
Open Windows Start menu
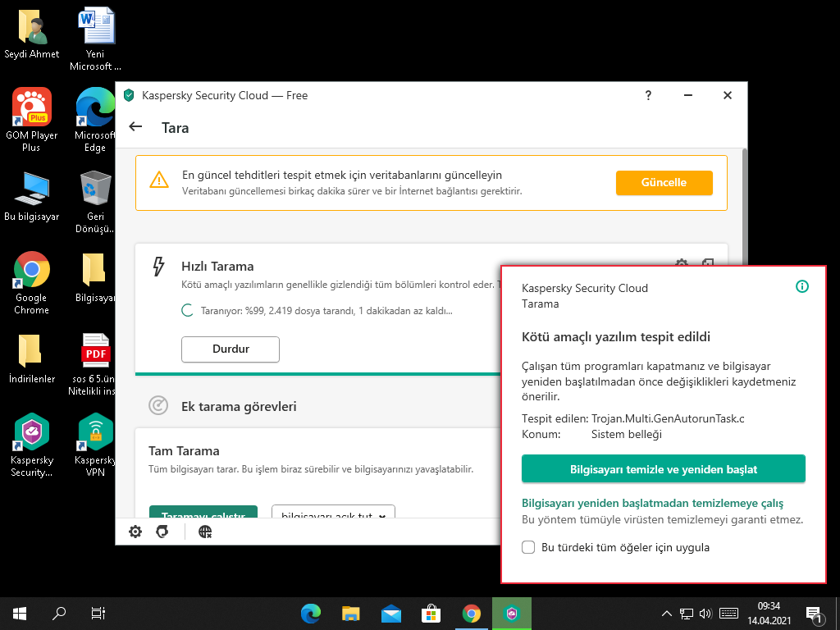point(20,614)
